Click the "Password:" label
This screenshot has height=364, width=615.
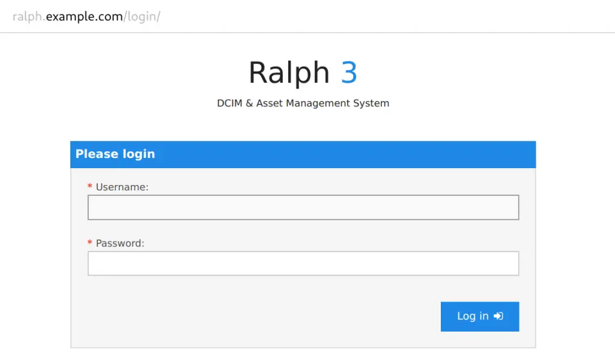point(120,243)
